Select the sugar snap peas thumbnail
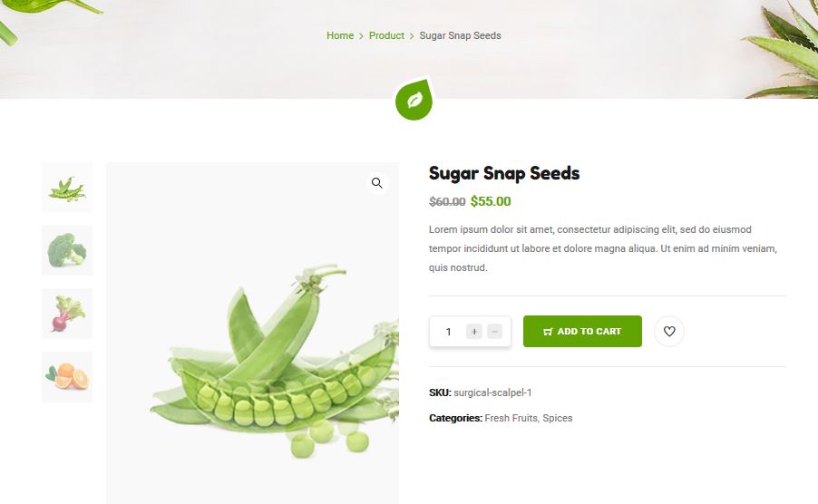Image resolution: width=818 pixels, height=504 pixels. point(67,188)
